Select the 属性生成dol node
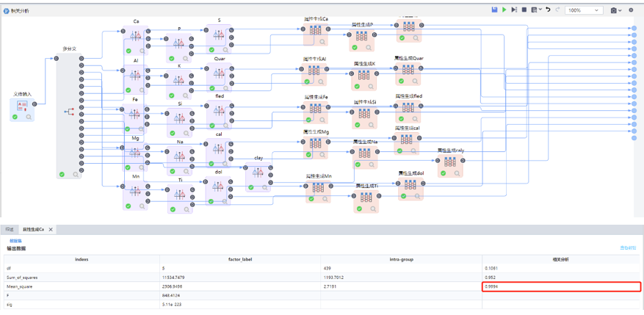Viewport: 644px width, 315px height. (x=410, y=188)
